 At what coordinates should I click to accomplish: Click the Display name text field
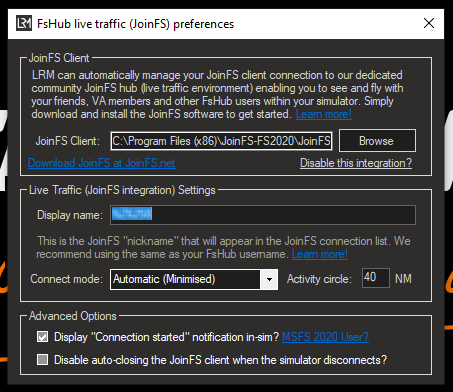click(263, 215)
